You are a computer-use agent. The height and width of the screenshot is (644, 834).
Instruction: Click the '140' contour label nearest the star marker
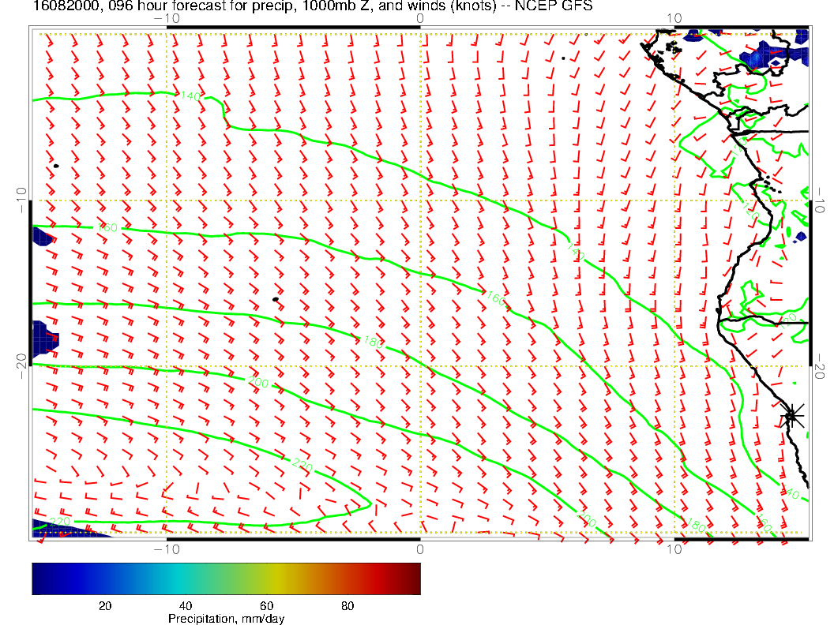[x=789, y=493]
